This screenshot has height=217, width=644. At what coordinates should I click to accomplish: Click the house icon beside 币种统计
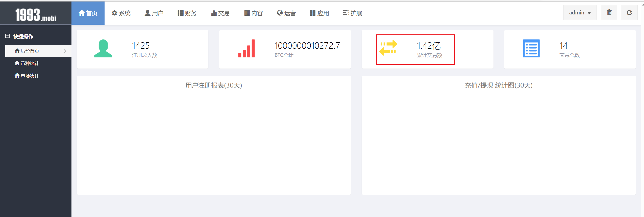click(x=17, y=63)
